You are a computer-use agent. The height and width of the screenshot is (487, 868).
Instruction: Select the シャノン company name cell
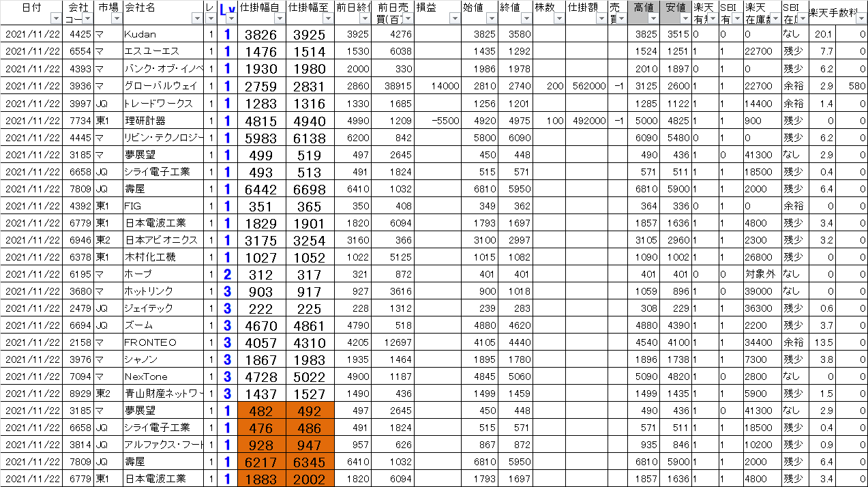coord(164,359)
